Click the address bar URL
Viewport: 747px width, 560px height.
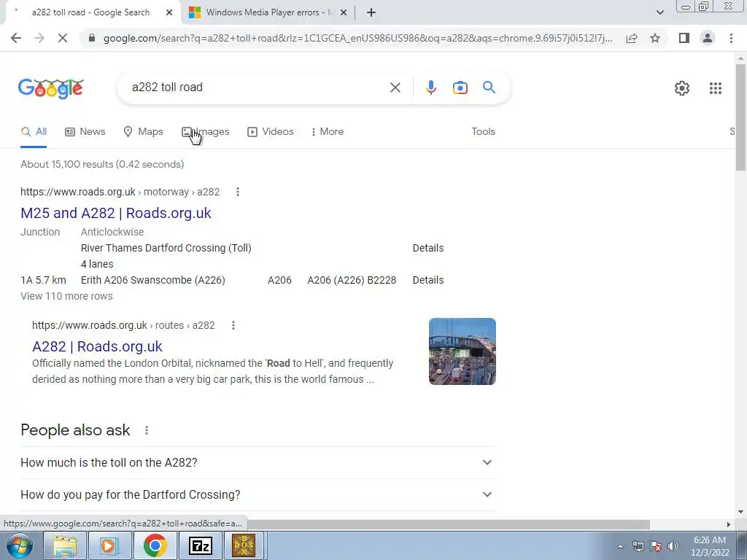click(357, 38)
